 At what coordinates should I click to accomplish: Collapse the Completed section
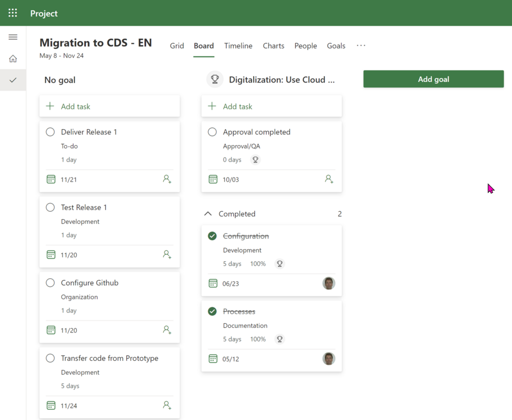[208, 213]
